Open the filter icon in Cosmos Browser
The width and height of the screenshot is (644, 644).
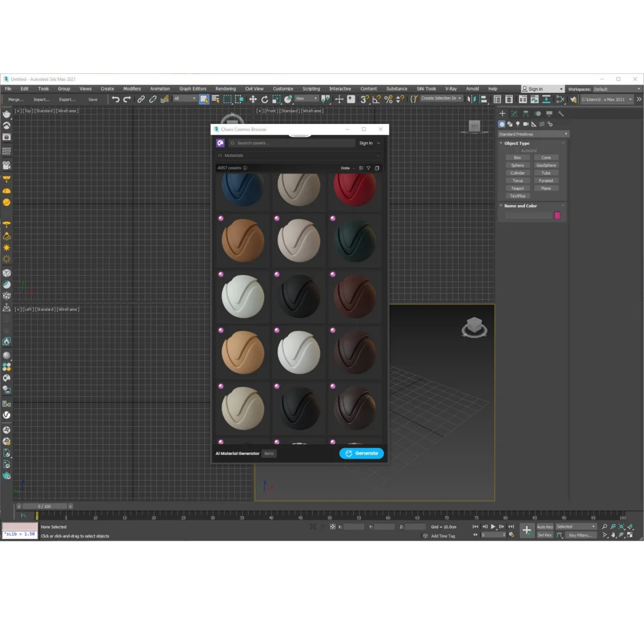point(369,168)
